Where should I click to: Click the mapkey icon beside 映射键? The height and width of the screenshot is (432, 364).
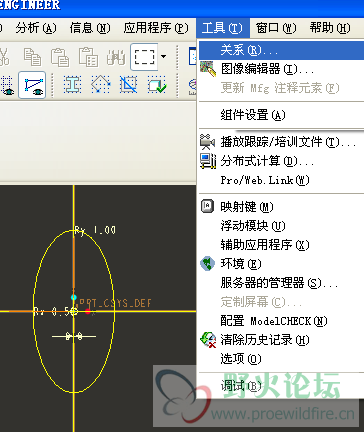click(x=207, y=206)
